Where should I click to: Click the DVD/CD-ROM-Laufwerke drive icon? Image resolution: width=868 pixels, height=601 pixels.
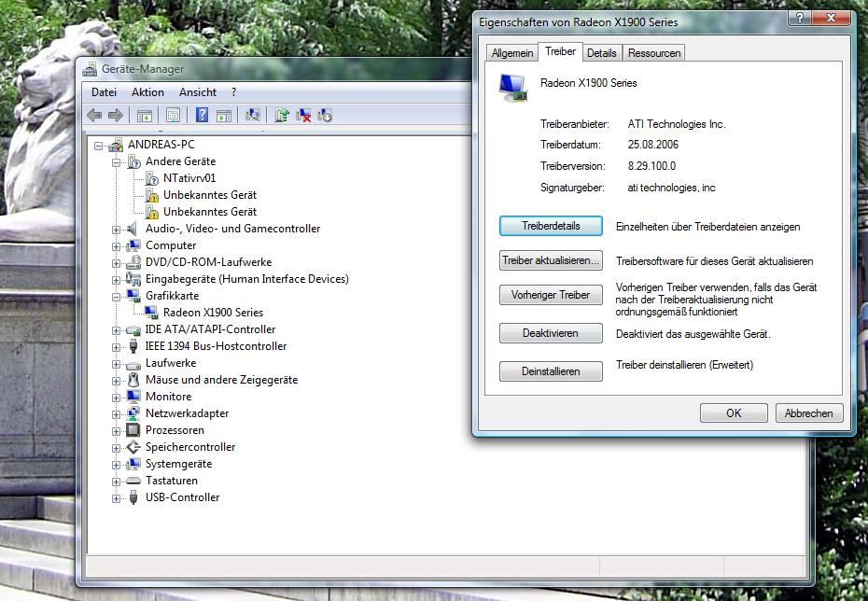133,262
